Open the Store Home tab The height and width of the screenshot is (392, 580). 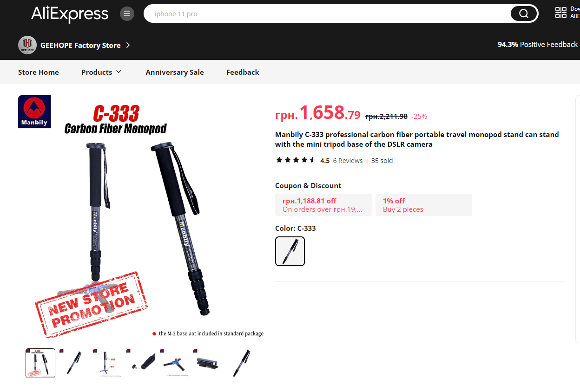(x=39, y=72)
